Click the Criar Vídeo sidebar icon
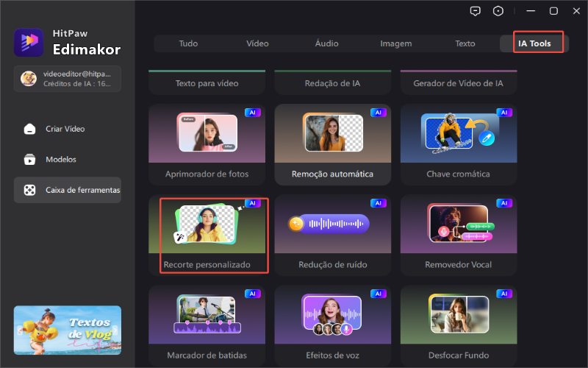Image resolution: width=588 pixels, height=368 pixels. tap(29, 129)
